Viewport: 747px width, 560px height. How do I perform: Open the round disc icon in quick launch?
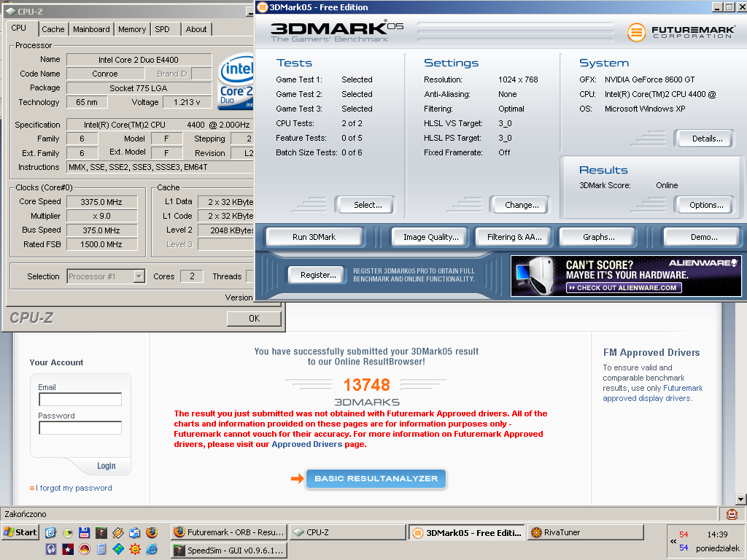click(x=68, y=532)
